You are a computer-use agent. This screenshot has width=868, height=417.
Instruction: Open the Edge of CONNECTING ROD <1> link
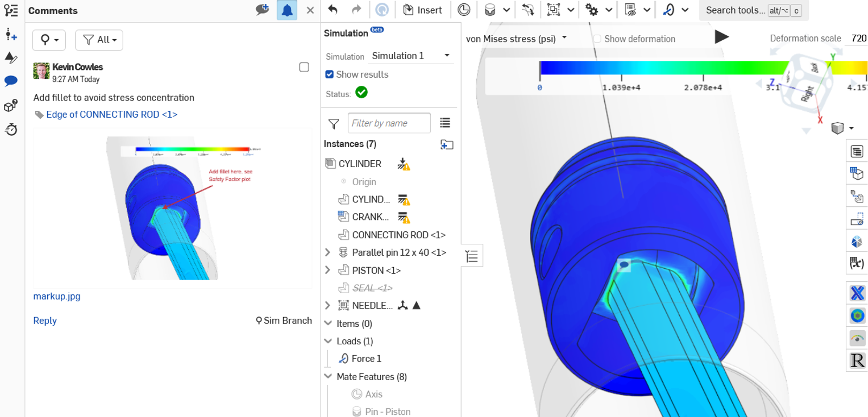pyautogui.click(x=112, y=115)
